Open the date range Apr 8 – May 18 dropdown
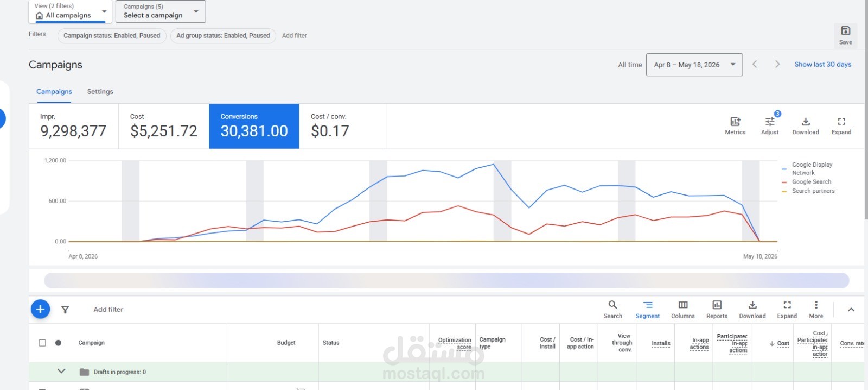868x390 pixels. click(694, 65)
